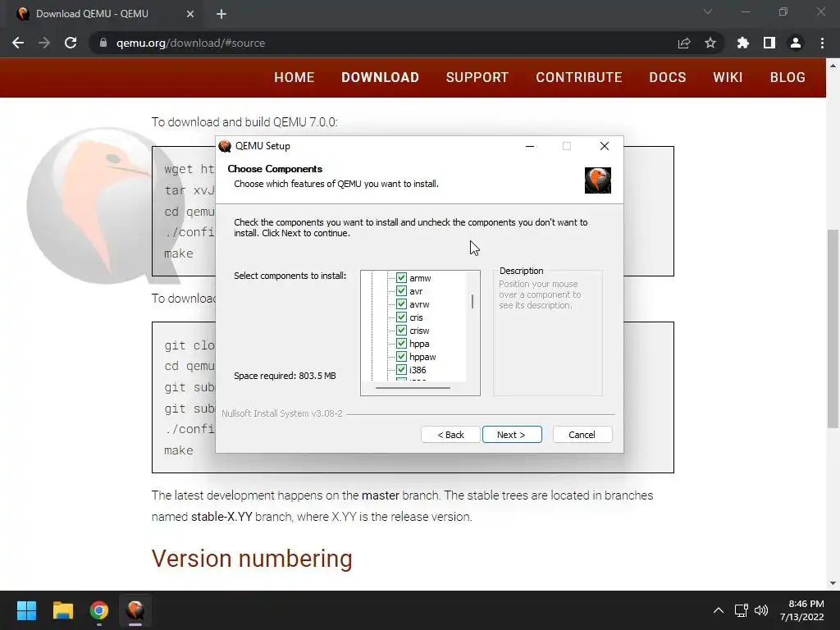
Task: Click page scrollbar up arrow
Action: 833,66
